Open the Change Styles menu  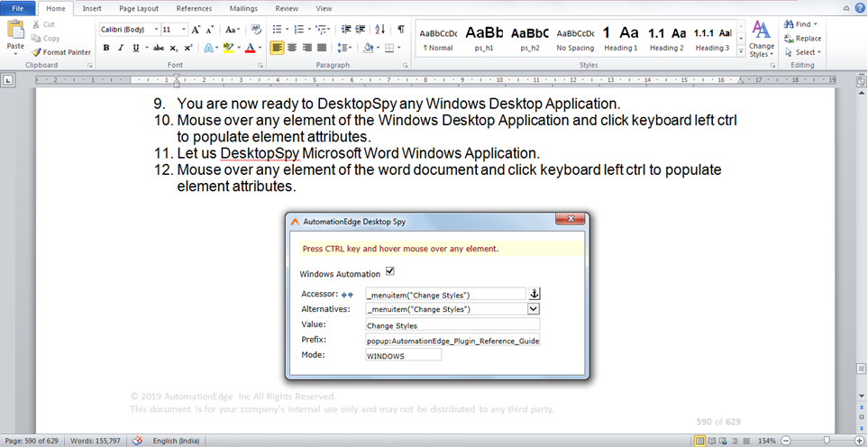(x=762, y=39)
